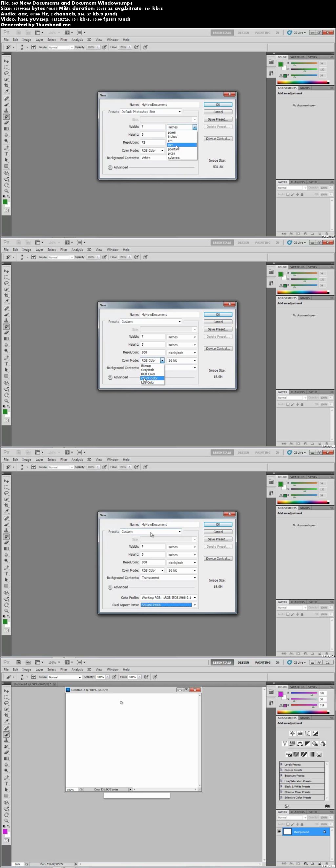
Task: Choose pixels from the open units list
Action: point(182,132)
